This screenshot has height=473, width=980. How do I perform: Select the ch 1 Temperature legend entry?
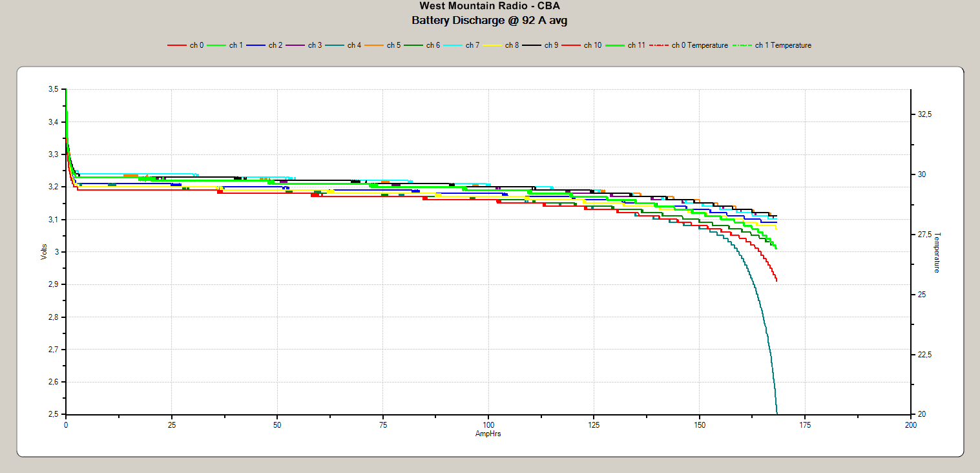[775, 45]
